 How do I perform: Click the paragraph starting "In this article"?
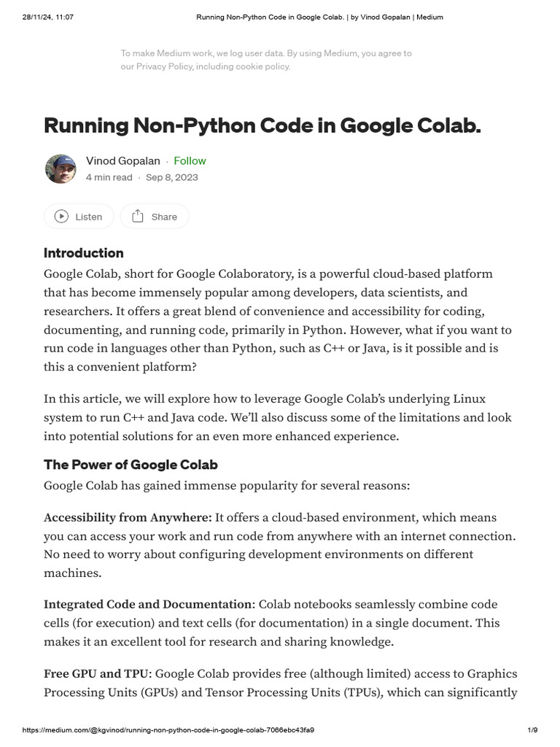coord(277,417)
